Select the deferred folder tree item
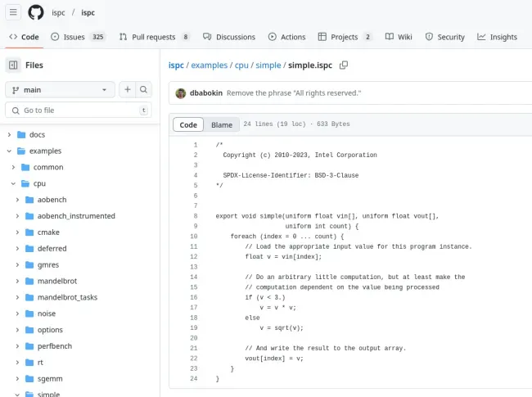Screen dimensions: 532x397 (x=52, y=249)
